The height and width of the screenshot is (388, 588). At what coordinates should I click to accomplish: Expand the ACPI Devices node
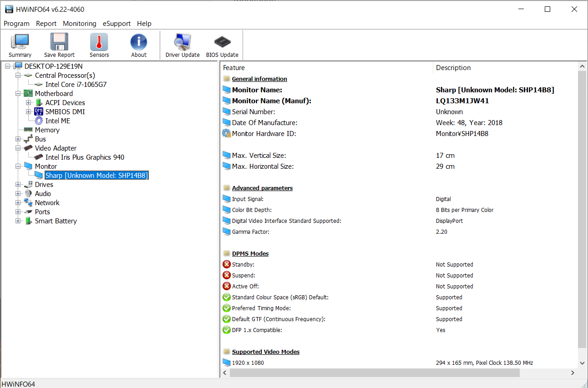[28, 103]
